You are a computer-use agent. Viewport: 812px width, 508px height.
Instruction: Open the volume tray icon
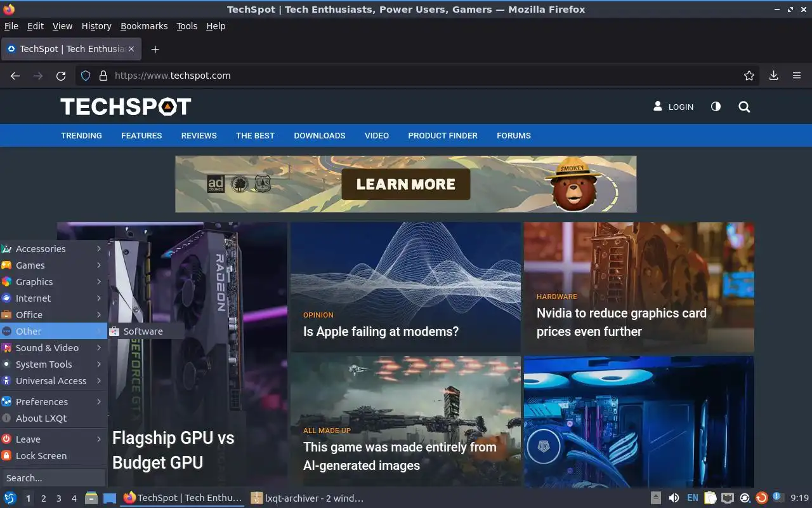pos(674,498)
